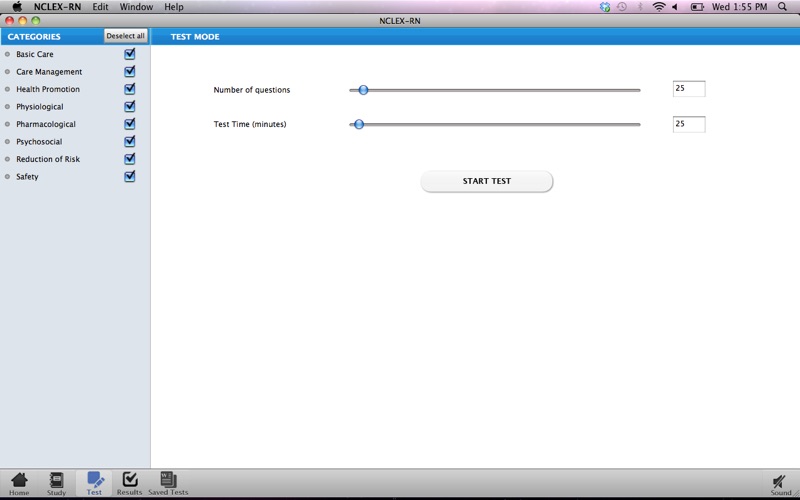Click the Number of questions slider handle
800x500 pixels.
(363, 90)
